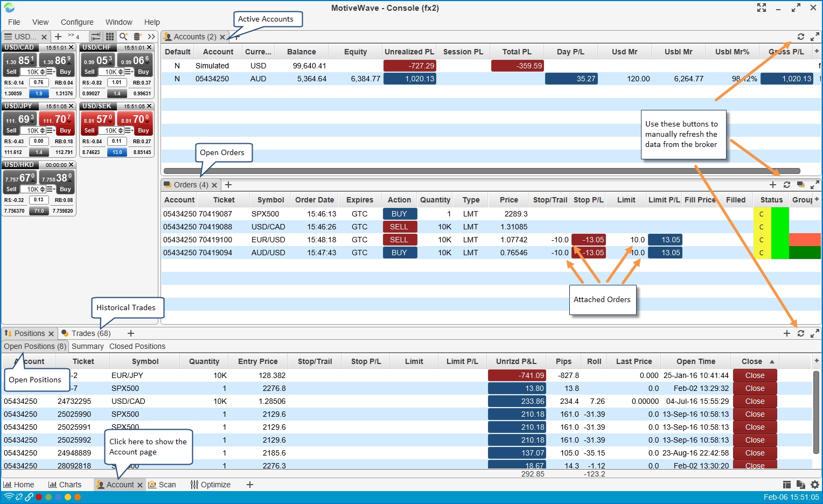Click the WiFi connection status icon

[x=9, y=497]
